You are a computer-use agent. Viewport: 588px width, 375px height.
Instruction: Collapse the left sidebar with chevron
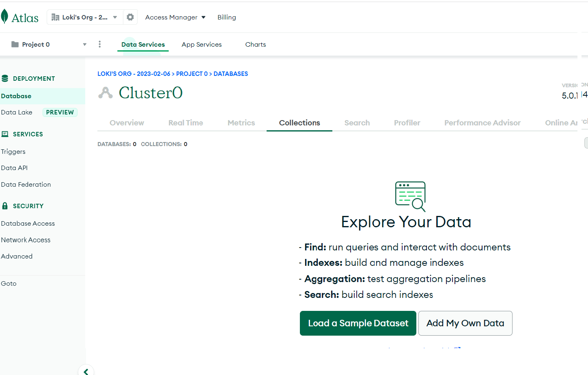pyautogui.click(x=86, y=371)
